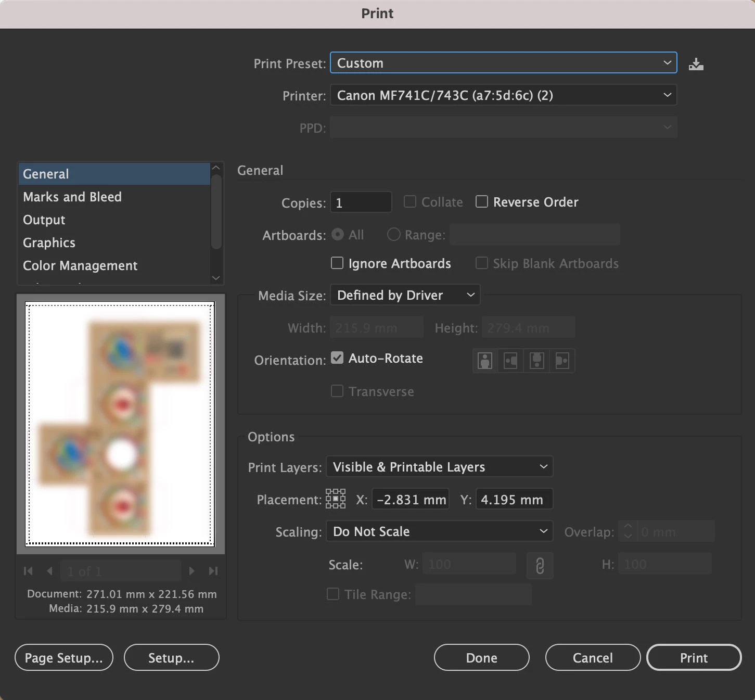Click the Cancel button
This screenshot has height=700, width=755.
point(593,658)
